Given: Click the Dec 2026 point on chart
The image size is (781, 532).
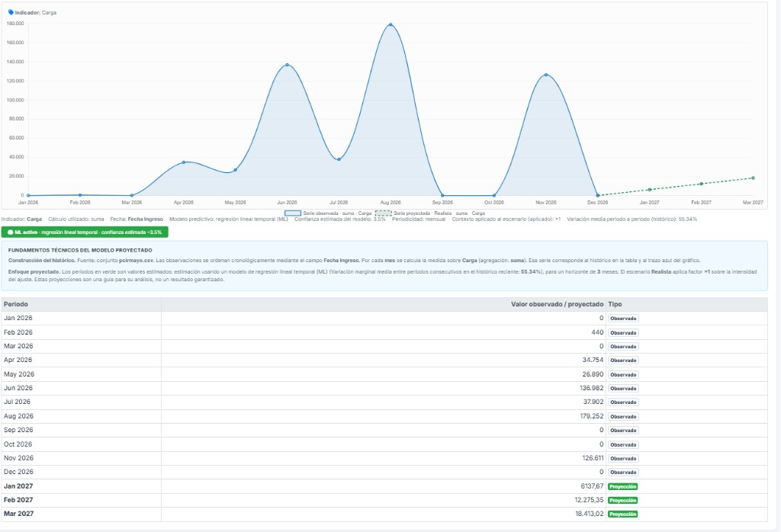Looking at the screenshot, I should pyautogui.click(x=598, y=196).
